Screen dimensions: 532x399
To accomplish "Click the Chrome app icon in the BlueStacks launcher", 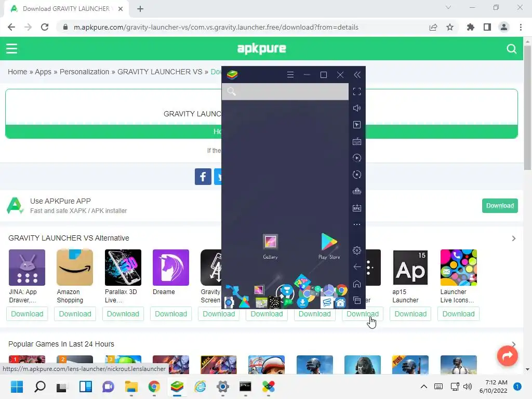I will tap(342, 290).
